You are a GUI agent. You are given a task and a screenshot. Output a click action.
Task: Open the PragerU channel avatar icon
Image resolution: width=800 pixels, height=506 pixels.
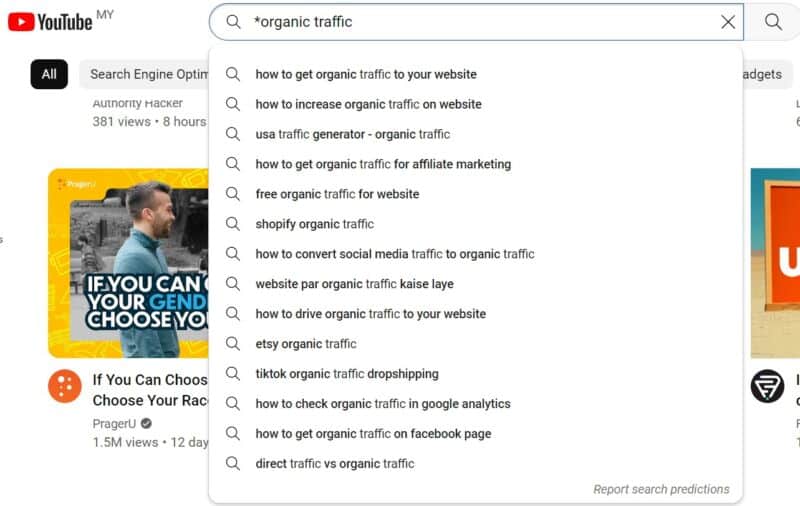(65, 386)
